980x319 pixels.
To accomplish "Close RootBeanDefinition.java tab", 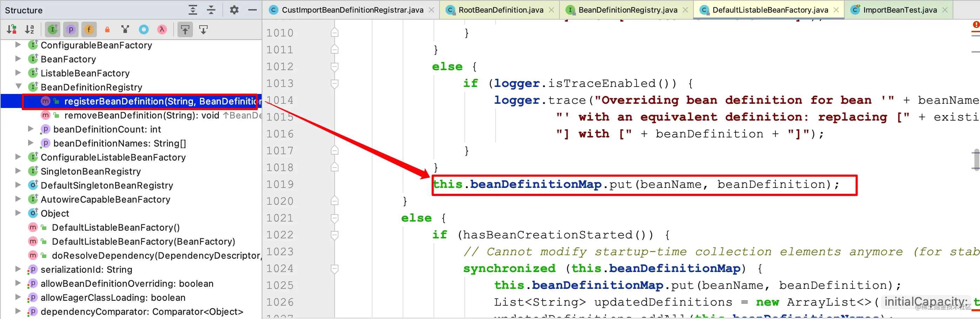I will click(551, 10).
